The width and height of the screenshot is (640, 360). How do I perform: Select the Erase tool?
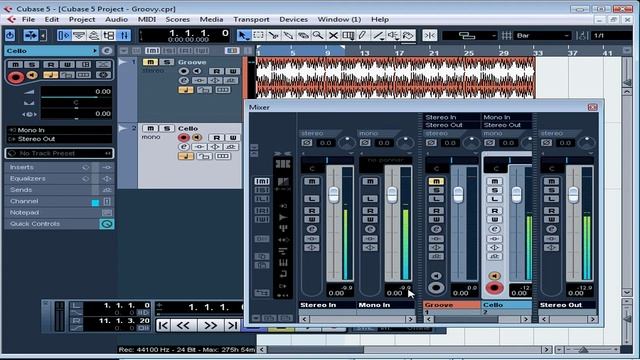303,36
